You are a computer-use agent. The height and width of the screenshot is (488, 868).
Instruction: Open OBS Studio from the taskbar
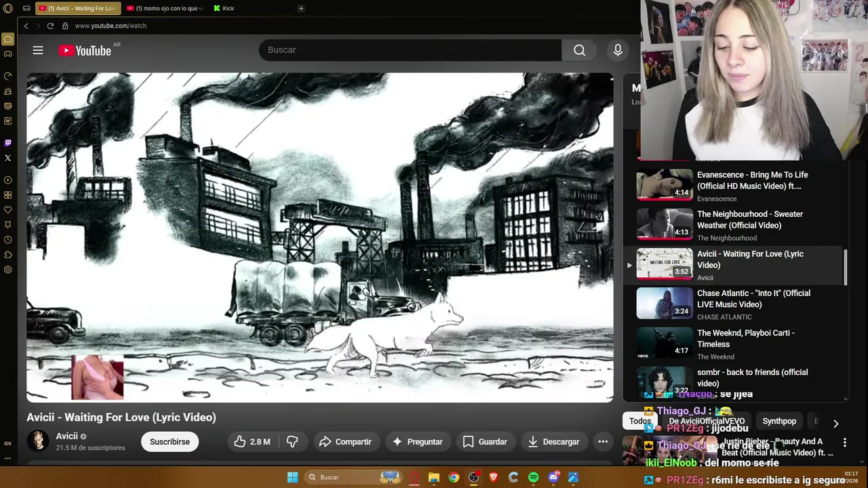click(x=473, y=477)
